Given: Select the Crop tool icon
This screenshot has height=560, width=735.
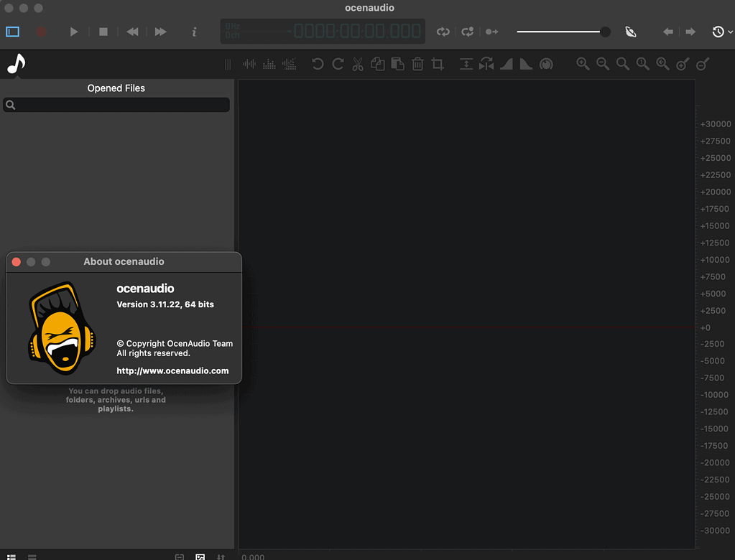Looking at the screenshot, I should (x=438, y=64).
